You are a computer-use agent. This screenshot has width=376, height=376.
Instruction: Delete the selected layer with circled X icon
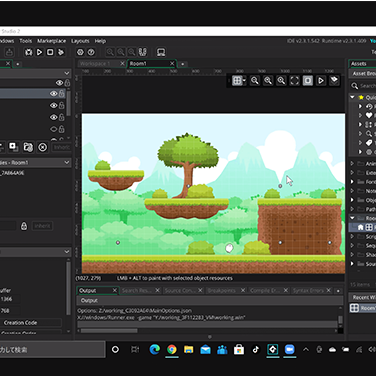[43, 147]
